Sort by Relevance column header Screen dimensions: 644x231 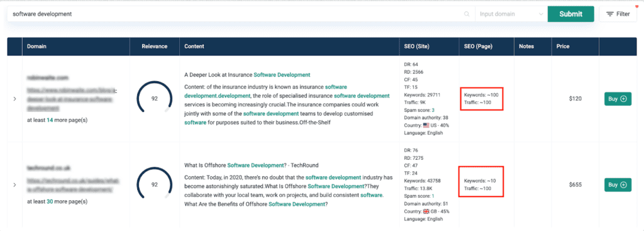155,47
